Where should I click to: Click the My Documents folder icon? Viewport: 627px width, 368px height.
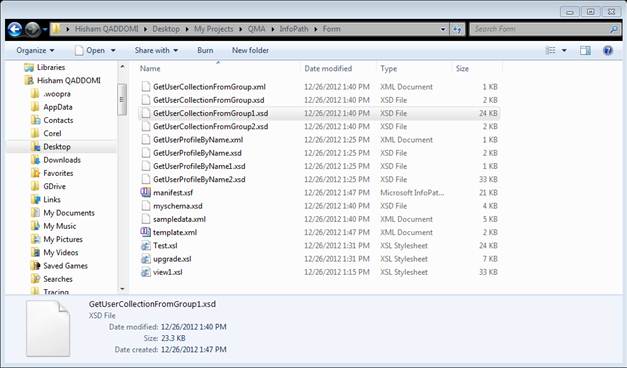tap(36, 212)
